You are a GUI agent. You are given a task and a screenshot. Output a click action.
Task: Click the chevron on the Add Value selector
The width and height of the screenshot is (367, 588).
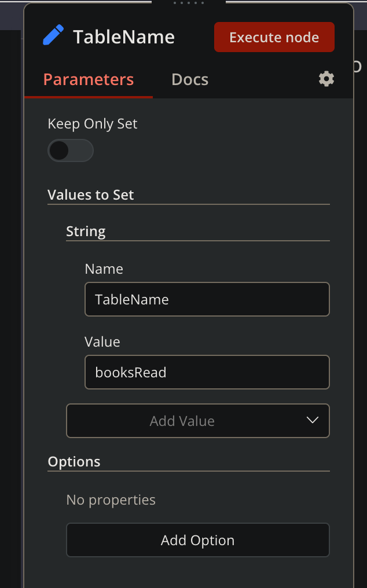pos(312,421)
